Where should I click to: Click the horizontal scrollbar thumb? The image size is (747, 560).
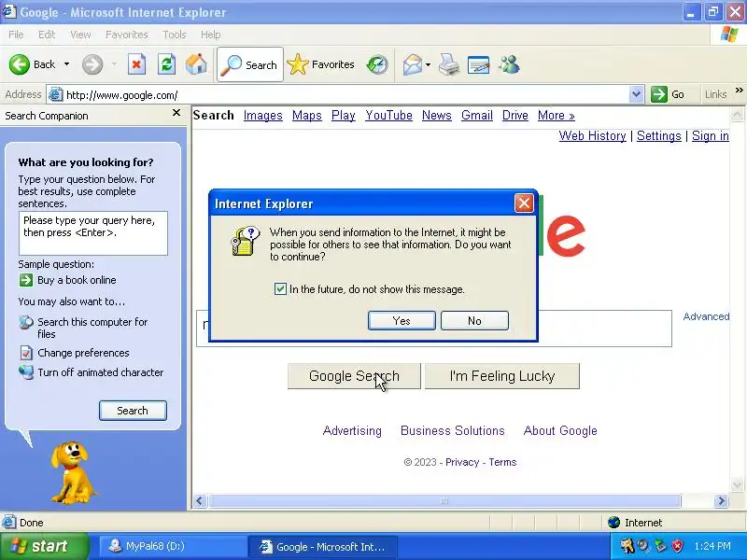tap(444, 501)
